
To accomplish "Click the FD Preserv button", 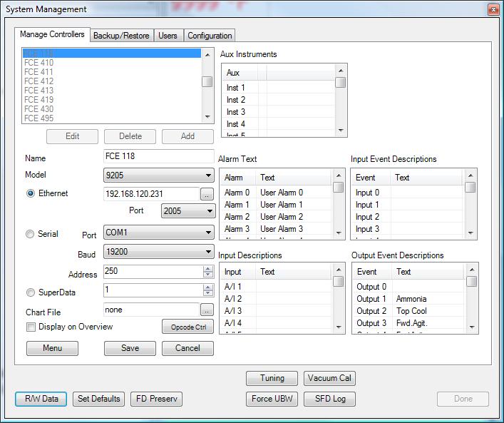I will 157,399.
